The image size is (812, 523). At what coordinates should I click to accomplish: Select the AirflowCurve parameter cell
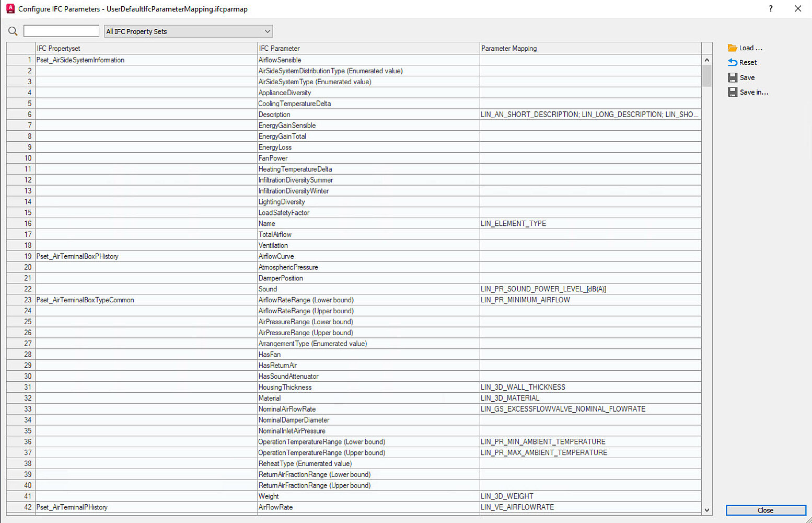[368, 256]
